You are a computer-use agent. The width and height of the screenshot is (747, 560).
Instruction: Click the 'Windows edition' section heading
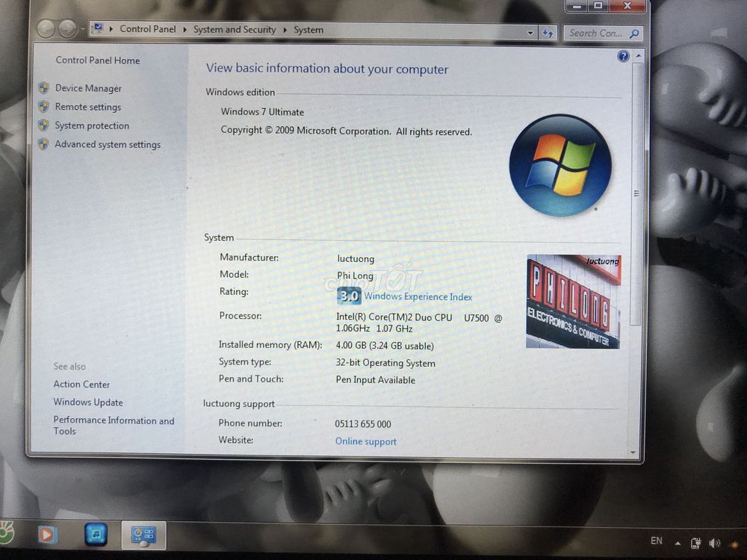click(240, 92)
